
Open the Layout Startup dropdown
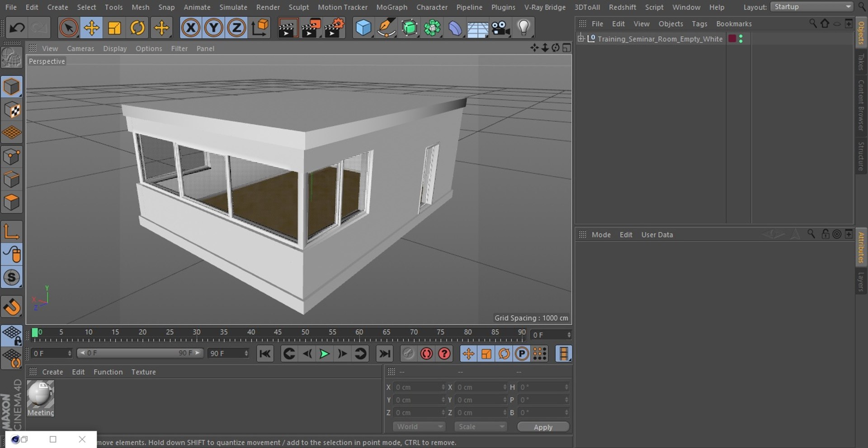[811, 7]
